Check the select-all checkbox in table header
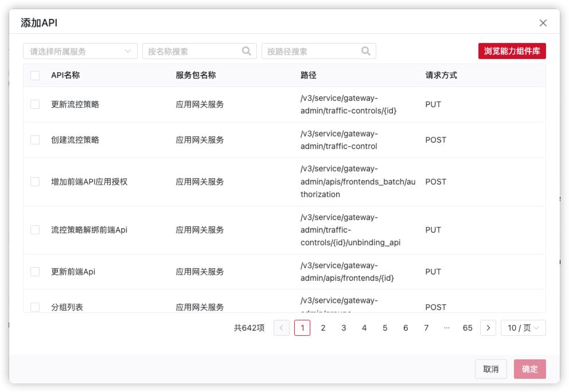This screenshot has height=392, width=569. pos(34,75)
